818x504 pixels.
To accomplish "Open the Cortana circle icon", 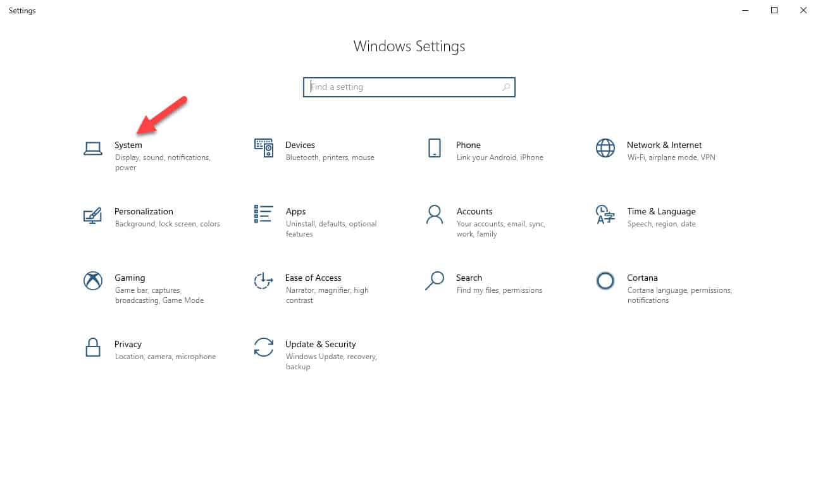I will [x=605, y=281].
